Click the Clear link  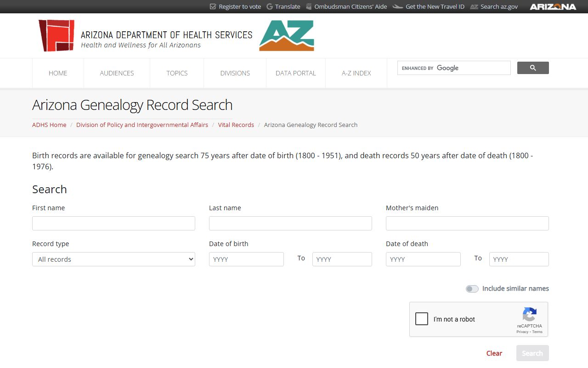pyautogui.click(x=494, y=353)
